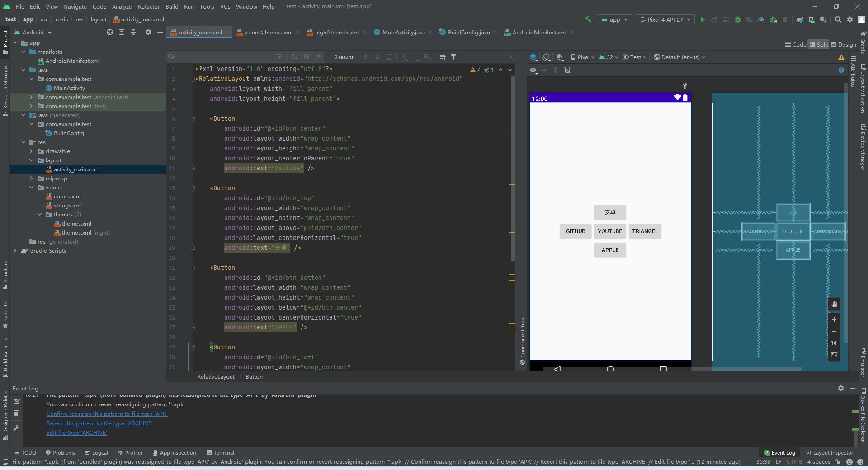Open API level 32 dropdown

pyautogui.click(x=609, y=57)
